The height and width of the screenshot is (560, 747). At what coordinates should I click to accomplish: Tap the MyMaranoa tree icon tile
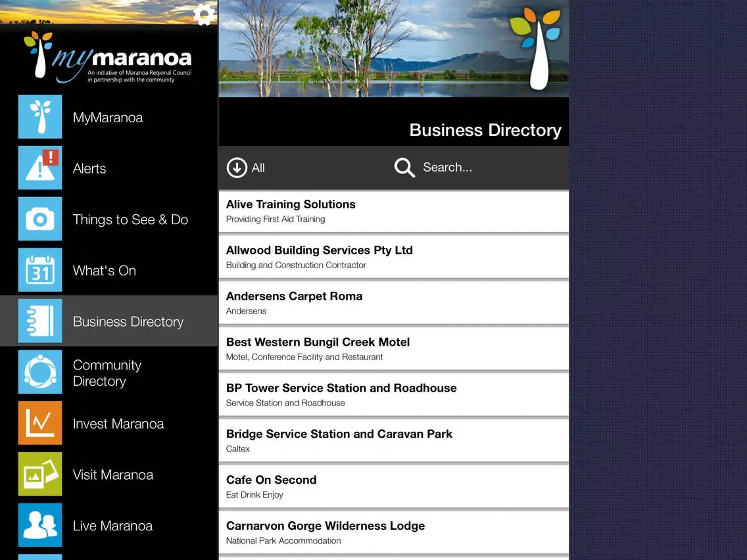point(40,117)
